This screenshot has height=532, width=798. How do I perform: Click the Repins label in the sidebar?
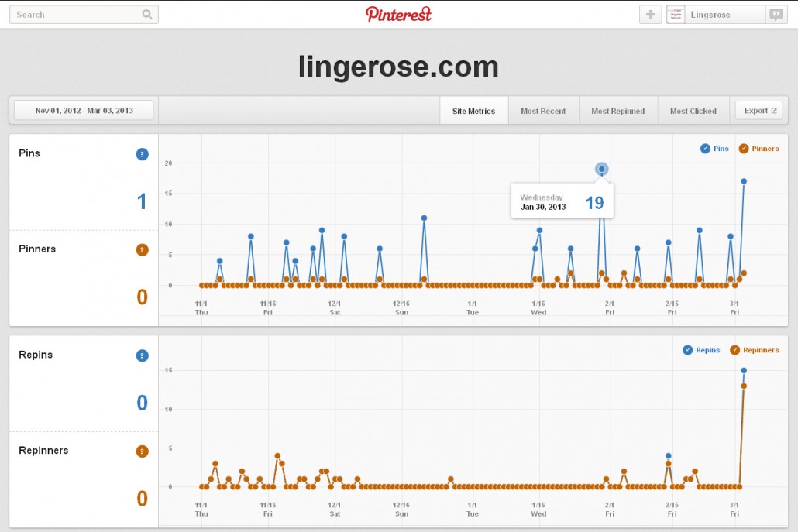pyautogui.click(x=36, y=355)
